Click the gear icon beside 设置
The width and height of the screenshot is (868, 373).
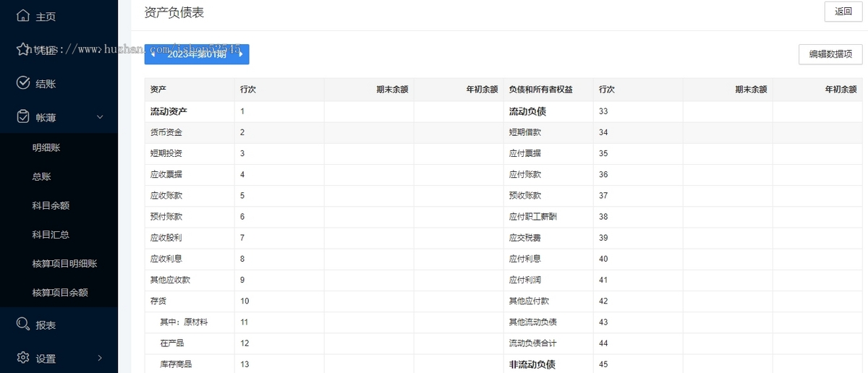coord(23,358)
